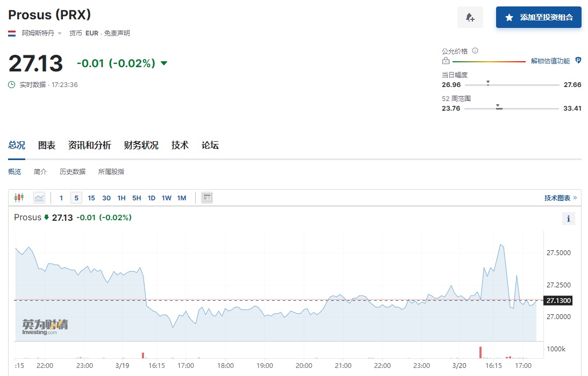Switch to candlestick chart type
Screen dimensions: 588x376
point(19,198)
